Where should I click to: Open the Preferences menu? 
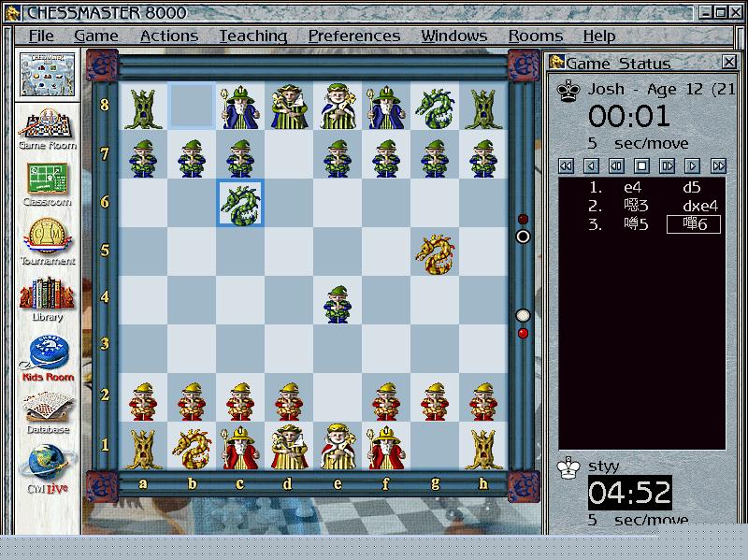pyautogui.click(x=354, y=36)
